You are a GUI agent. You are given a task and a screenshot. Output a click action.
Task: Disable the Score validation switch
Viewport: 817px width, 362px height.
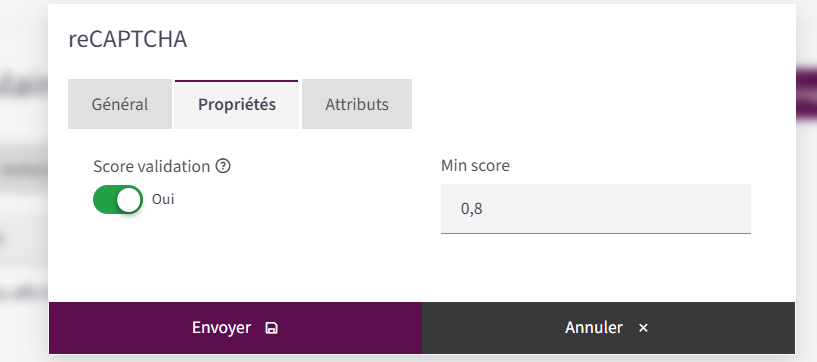(x=118, y=199)
